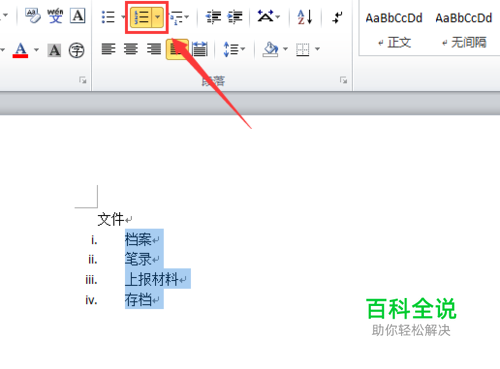Select the list number ii.

pos(93,259)
